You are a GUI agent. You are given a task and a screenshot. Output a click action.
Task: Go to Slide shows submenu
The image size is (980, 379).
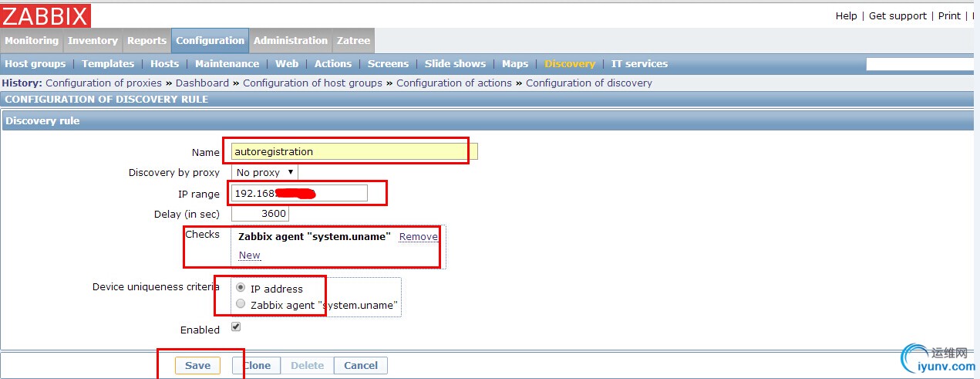[455, 64]
